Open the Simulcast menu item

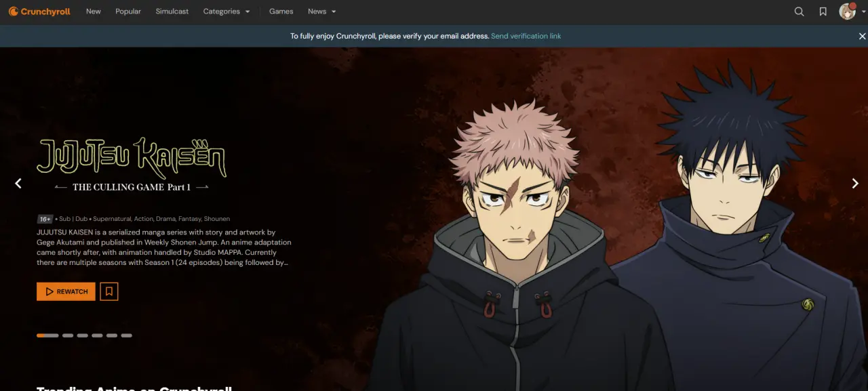[172, 12]
